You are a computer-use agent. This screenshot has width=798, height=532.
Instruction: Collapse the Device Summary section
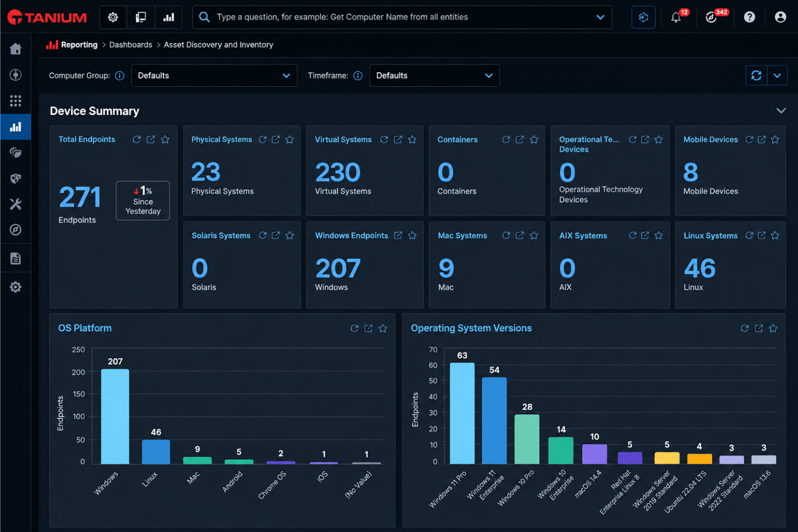tap(781, 110)
